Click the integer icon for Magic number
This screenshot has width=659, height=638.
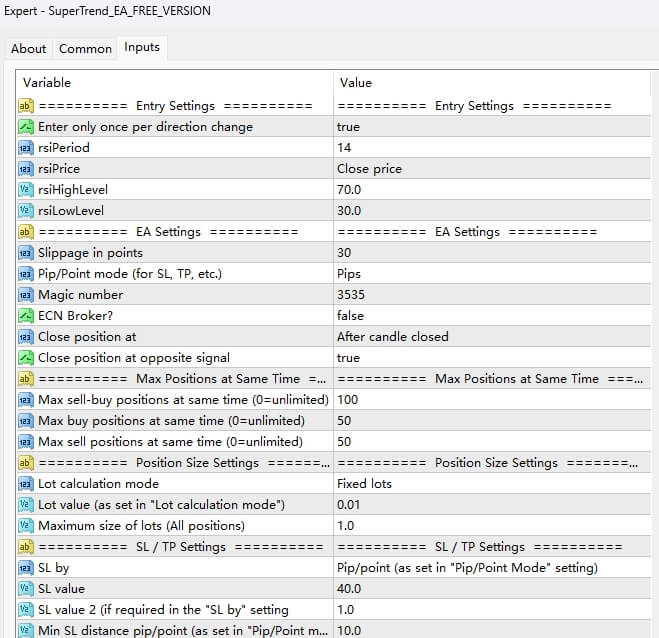26,295
